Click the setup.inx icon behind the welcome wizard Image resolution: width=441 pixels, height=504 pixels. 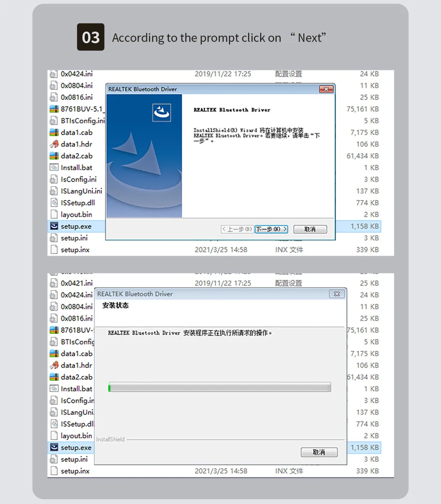tap(54, 250)
